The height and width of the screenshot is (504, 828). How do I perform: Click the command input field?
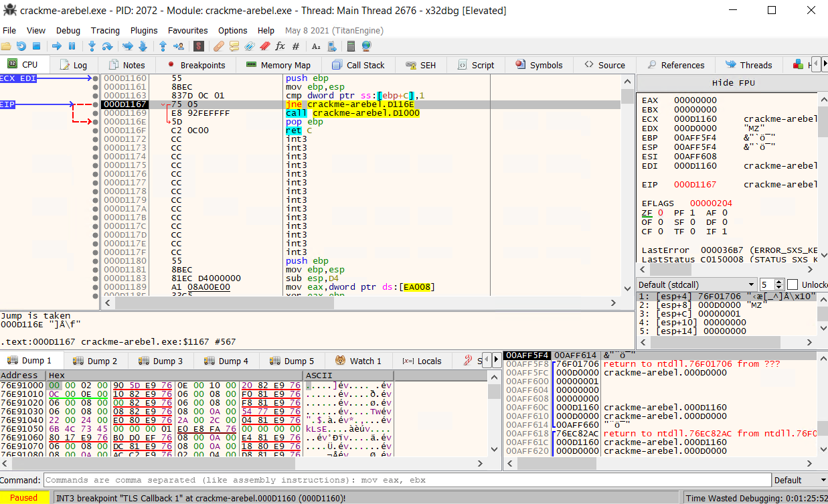(x=402, y=480)
